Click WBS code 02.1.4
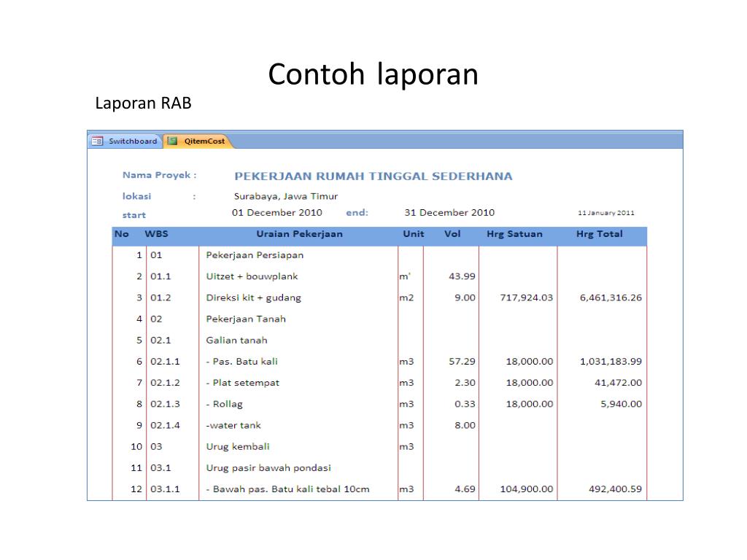 [x=166, y=425]
